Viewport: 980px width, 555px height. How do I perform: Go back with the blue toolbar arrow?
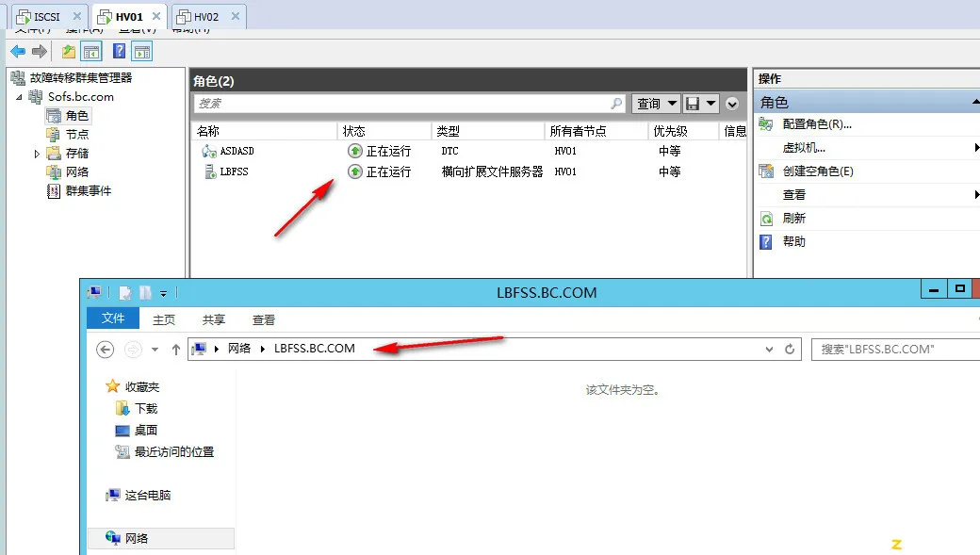pos(18,51)
